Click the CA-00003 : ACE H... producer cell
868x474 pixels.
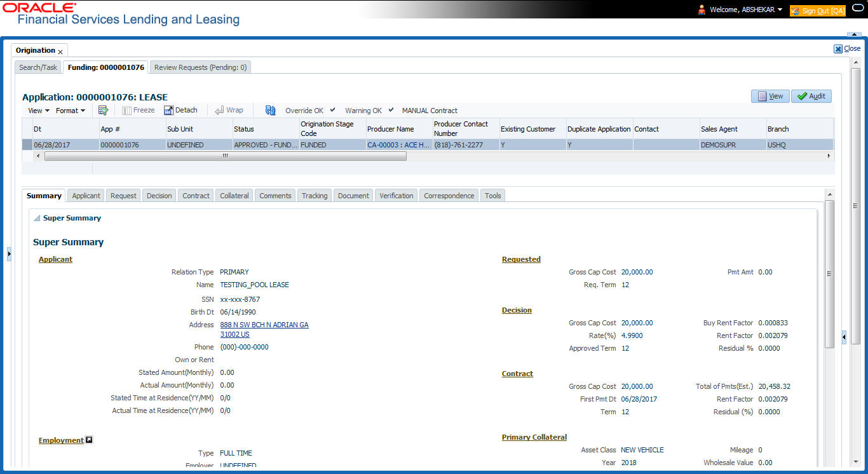(399, 145)
